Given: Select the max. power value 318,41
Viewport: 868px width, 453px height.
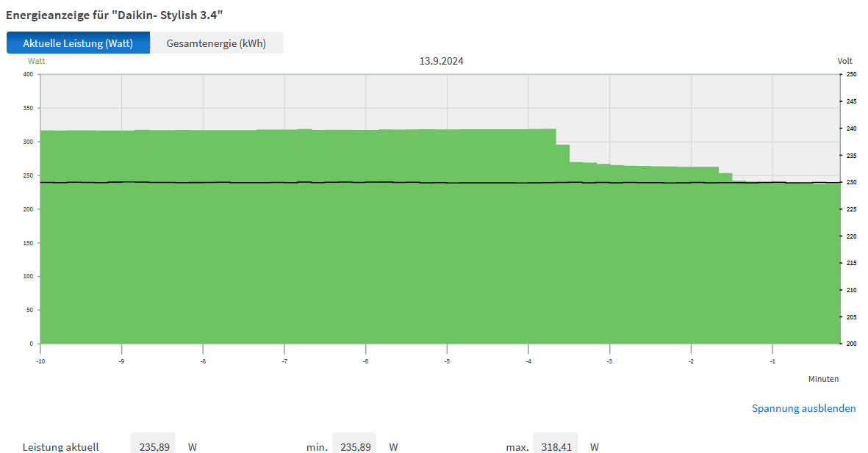Looking at the screenshot, I should 555,446.
